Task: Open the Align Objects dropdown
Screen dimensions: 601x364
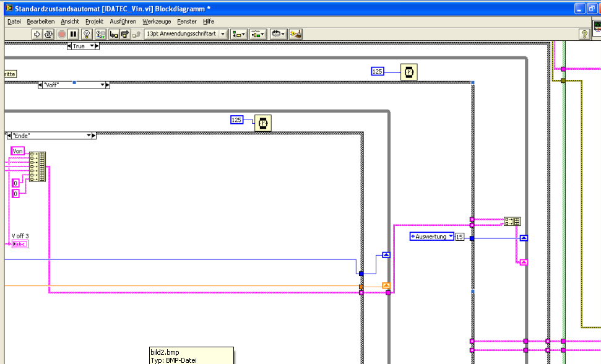Action: coord(238,34)
